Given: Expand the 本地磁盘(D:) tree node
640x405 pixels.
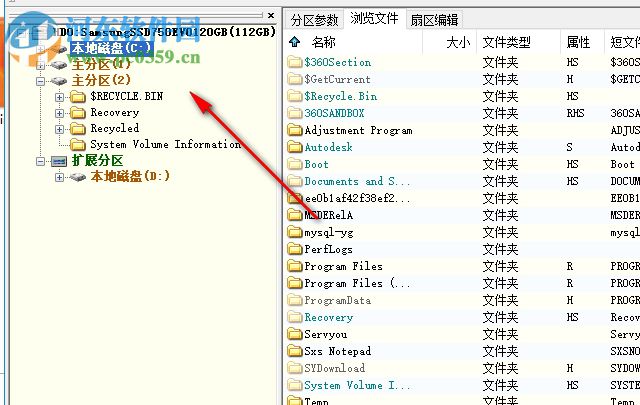Looking at the screenshot, I should click(x=59, y=177).
